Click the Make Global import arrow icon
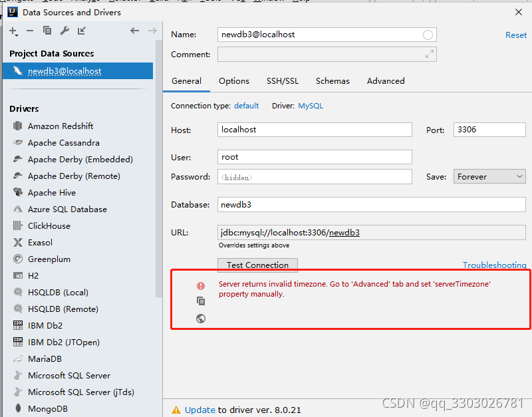Screen dimensions: 532x417 (x=82, y=31)
